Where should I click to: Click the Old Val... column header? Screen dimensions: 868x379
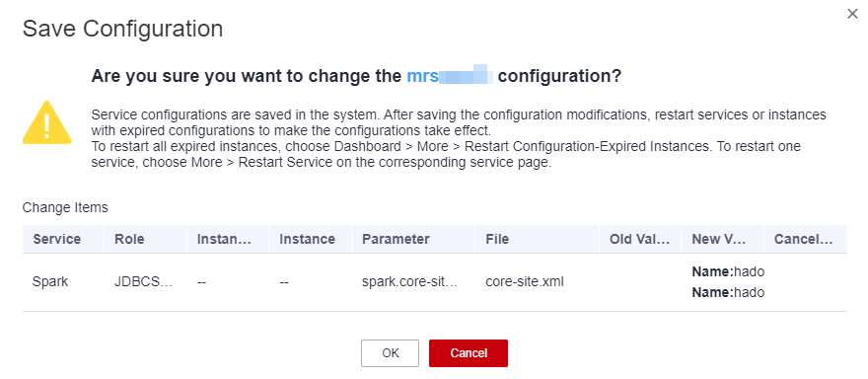tap(640, 239)
